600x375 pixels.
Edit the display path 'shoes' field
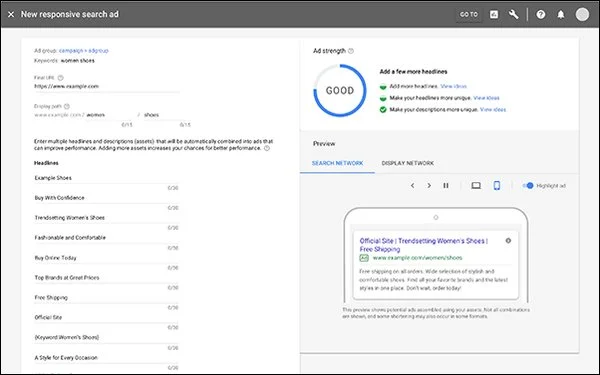[167, 115]
